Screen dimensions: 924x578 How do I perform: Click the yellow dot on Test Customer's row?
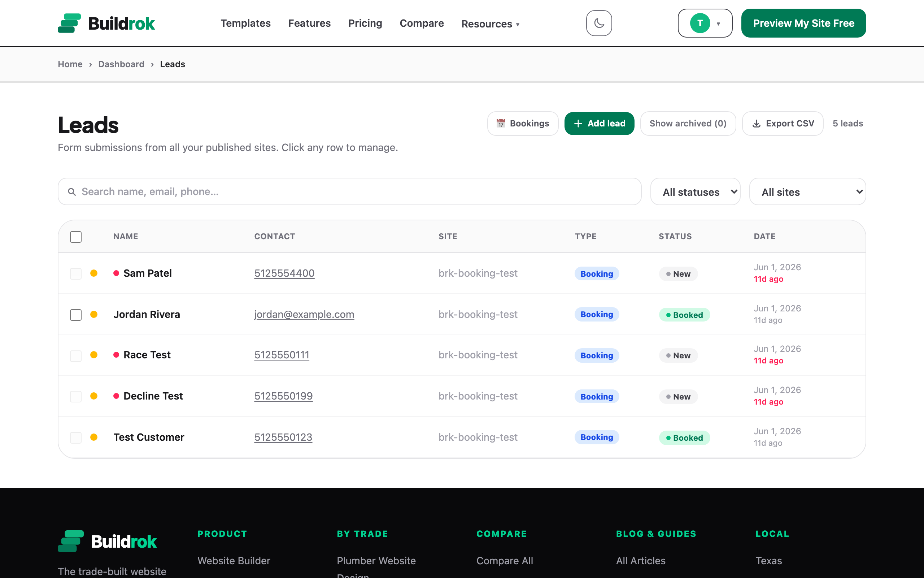click(94, 437)
